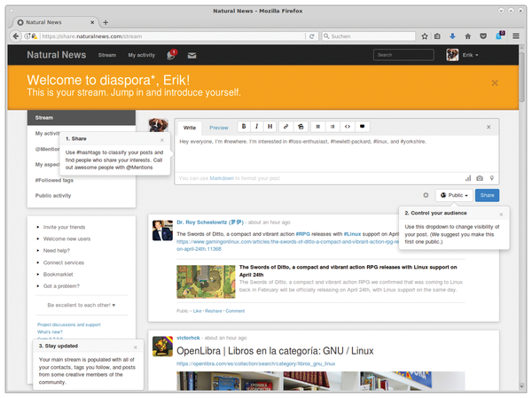This screenshot has width=532, height=398.
Task: Open the Erik user menu
Action: 463,55
